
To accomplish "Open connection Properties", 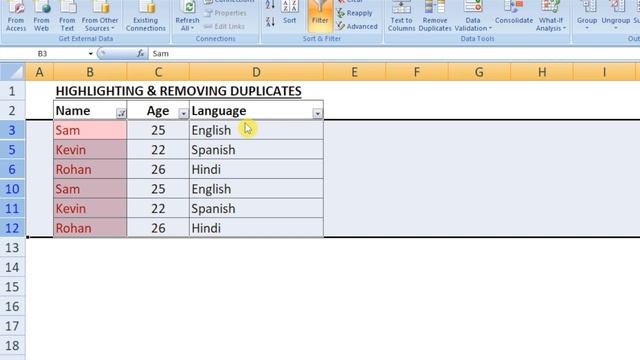I will pyautogui.click(x=225, y=13).
